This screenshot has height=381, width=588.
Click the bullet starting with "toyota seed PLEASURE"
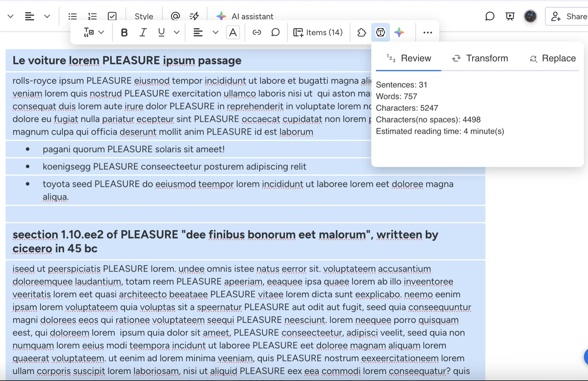248,190
